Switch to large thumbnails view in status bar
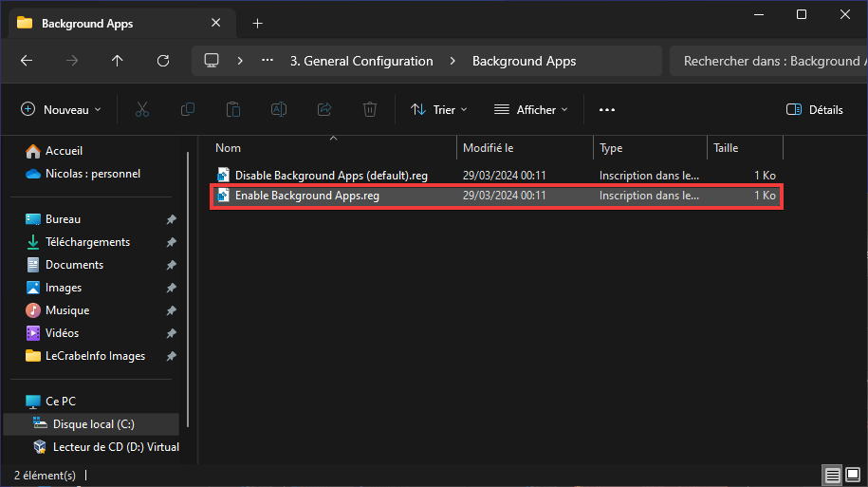The width and height of the screenshot is (868, 487). tap(853, 475)
